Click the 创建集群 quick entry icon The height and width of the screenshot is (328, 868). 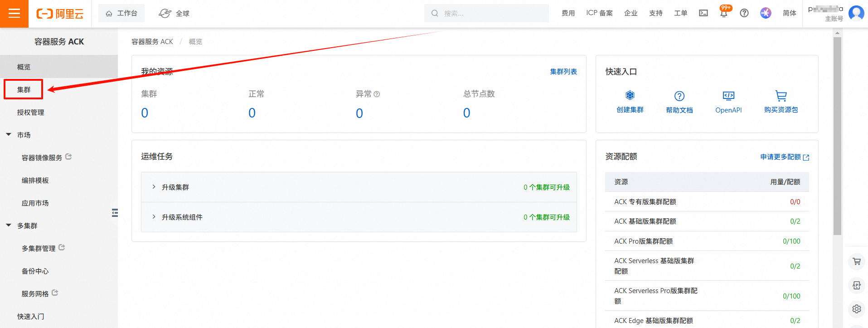click(x=630, y=95)
